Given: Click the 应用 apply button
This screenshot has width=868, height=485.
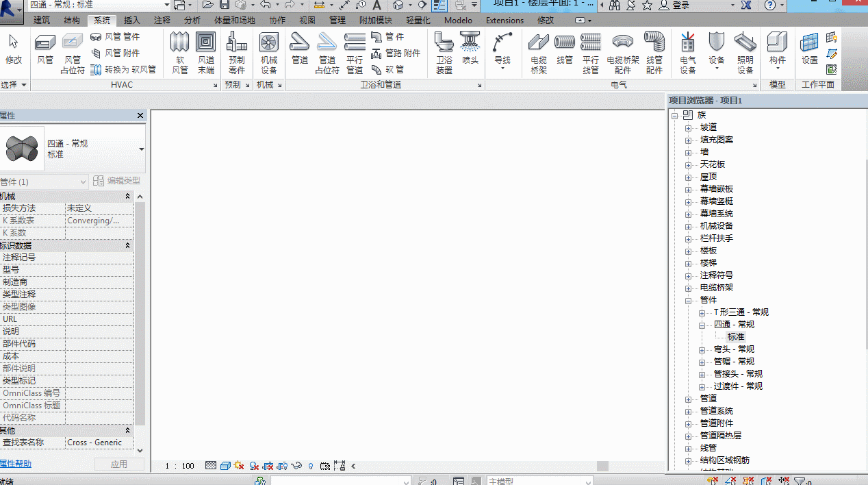Looking at the screenshot, I should click(119, 464).
